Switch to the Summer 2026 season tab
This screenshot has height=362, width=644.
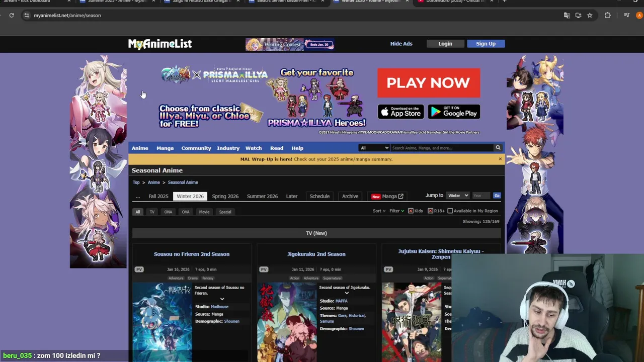pyautogui.click(x=262, y=196)
